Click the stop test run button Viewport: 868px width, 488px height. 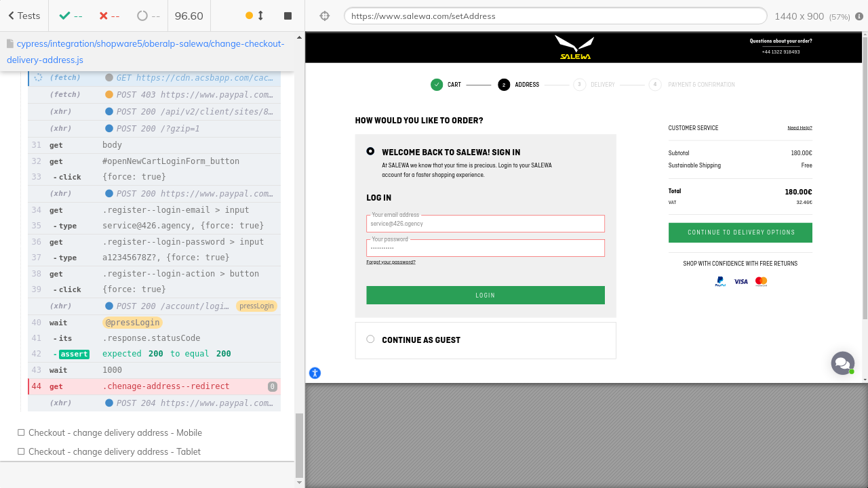click(288, 16)
